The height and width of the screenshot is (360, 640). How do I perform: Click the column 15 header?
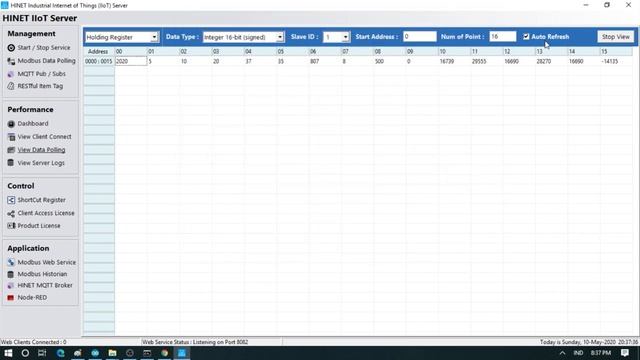(616, 51)
